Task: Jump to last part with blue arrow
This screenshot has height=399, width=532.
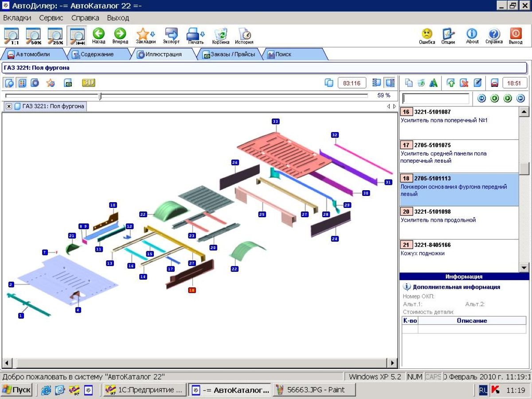Action: (521, 98)
